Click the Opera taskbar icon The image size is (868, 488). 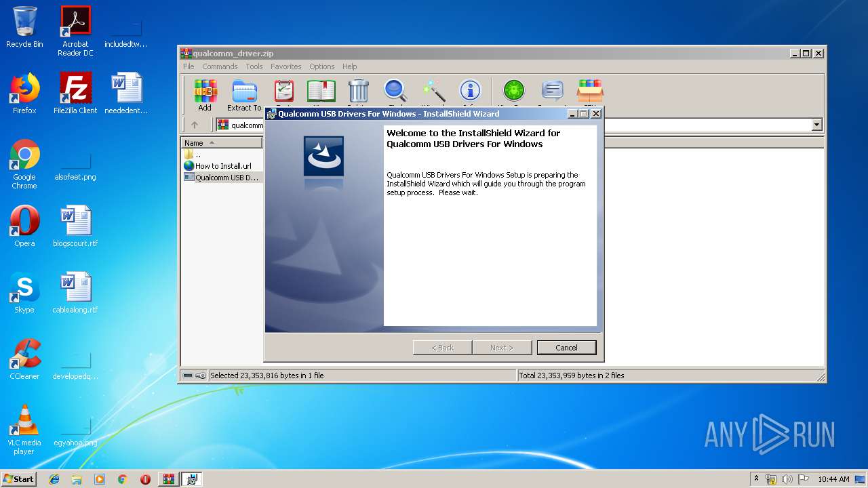(x=145, y=479)
